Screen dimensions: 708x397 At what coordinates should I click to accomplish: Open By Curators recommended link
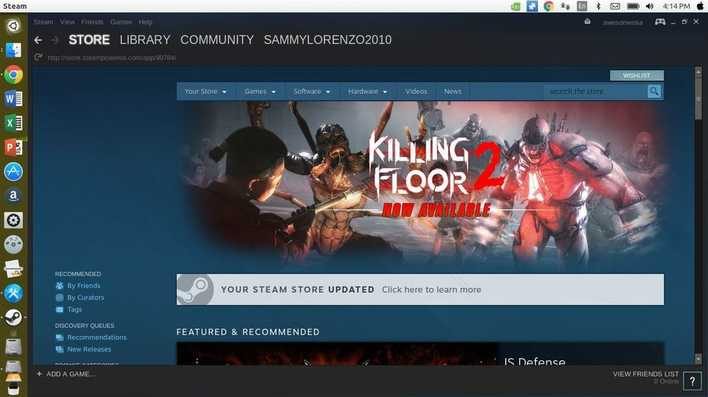[x=85, y=298]
